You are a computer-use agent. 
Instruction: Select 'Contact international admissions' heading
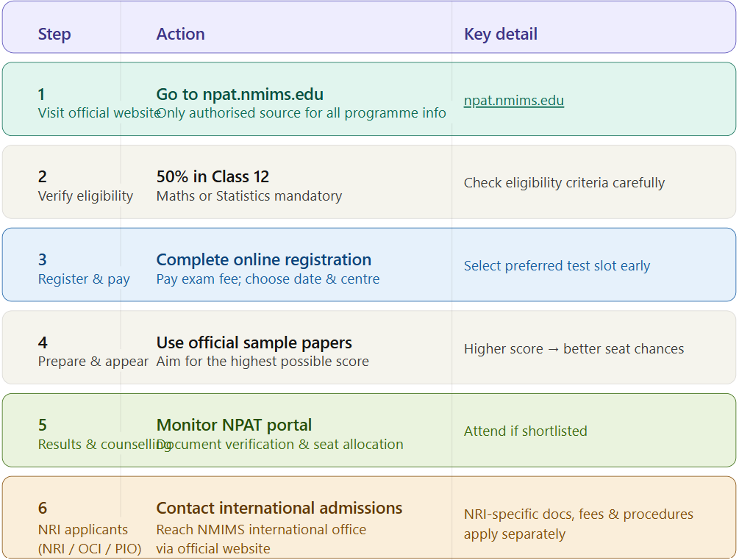coord(279,509)
